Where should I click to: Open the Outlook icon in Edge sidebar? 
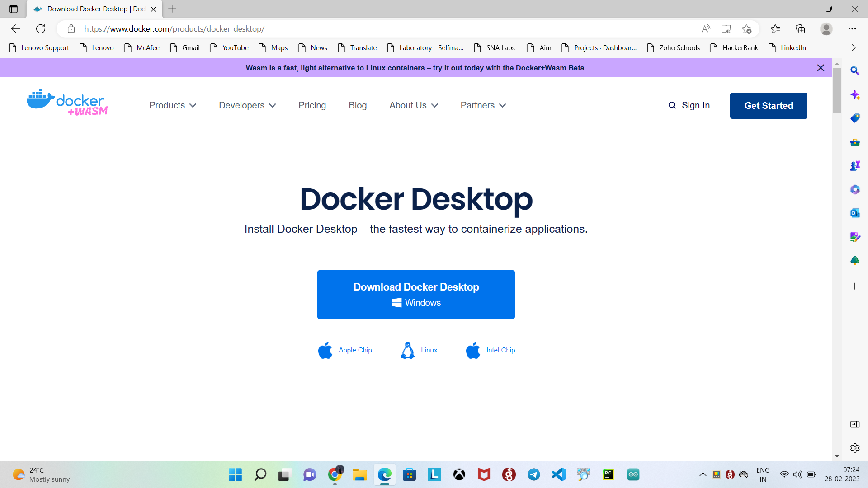pos(854,213)
